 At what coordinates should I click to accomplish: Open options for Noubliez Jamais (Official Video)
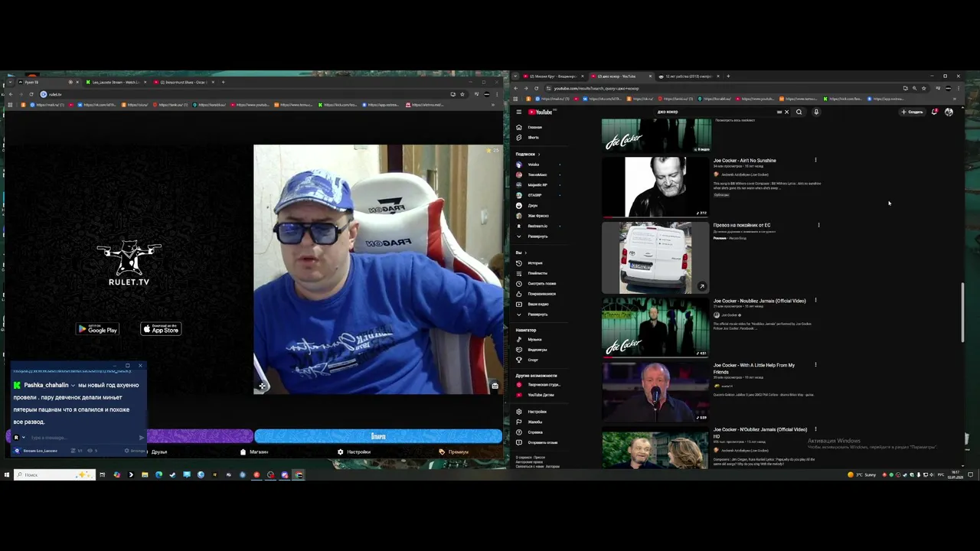point(815,301)
